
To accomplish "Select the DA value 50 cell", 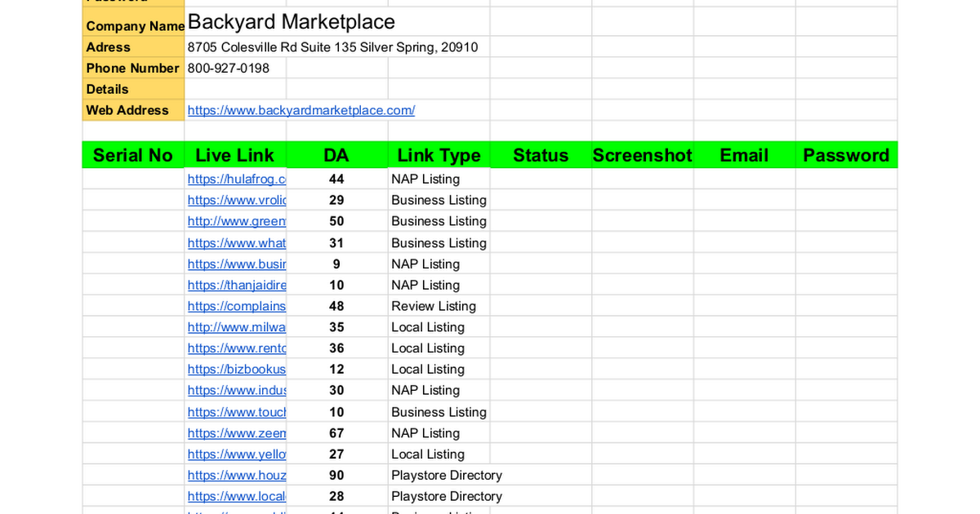I will click(336, 221).
